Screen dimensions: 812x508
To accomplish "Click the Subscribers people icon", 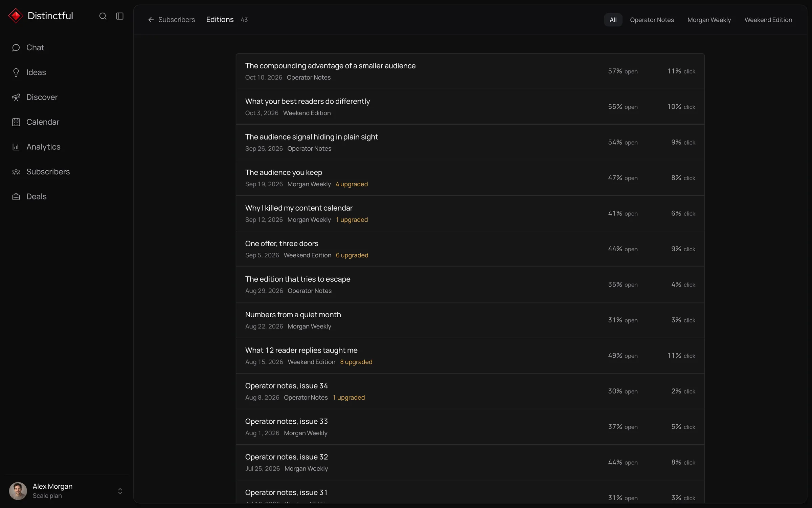I will coord(16,172).
